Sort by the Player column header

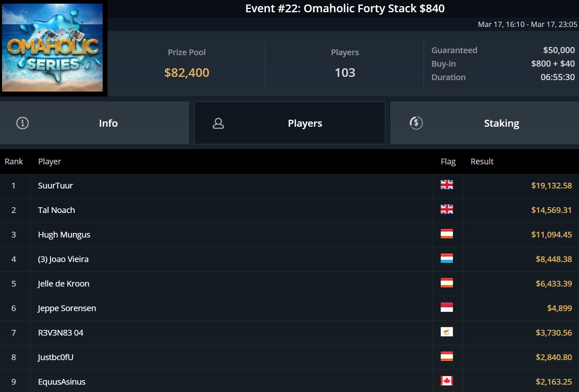point(50,161)
